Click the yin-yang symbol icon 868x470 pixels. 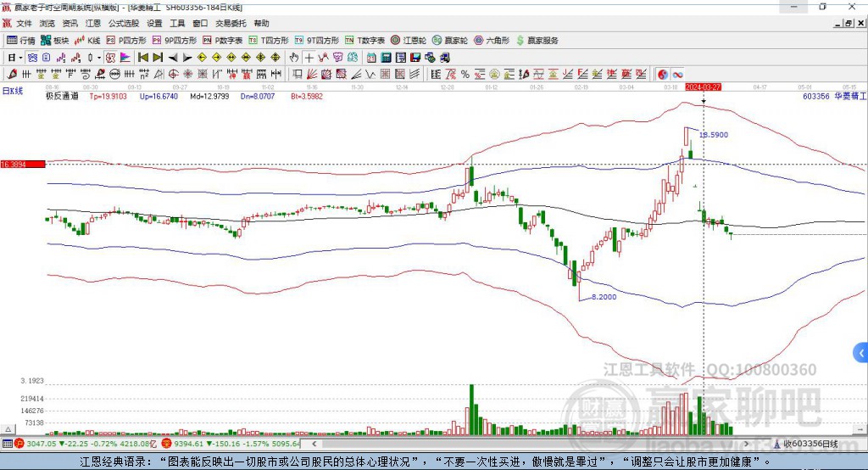(x=663, y=75)
